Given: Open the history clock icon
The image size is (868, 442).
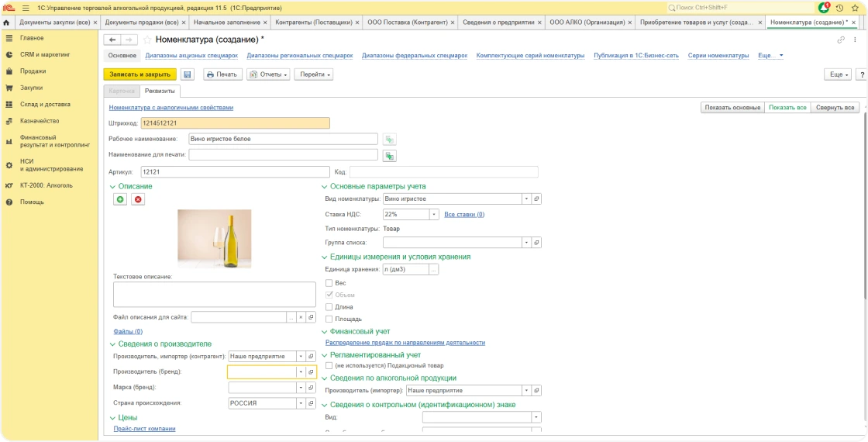Looking at the screenshot, I should coord(840,8).
